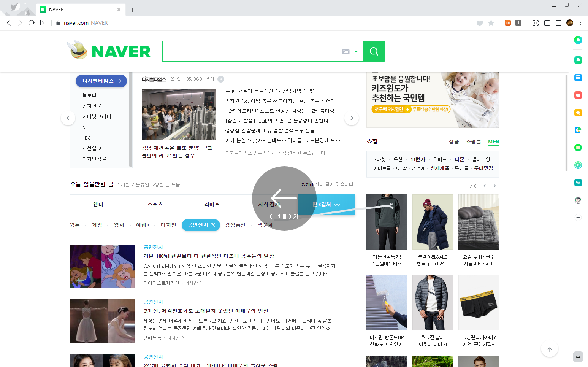Viewport: 588px width, 367px height.
Task: Open the orange Ex extension icon
Action: click(507, 23)
